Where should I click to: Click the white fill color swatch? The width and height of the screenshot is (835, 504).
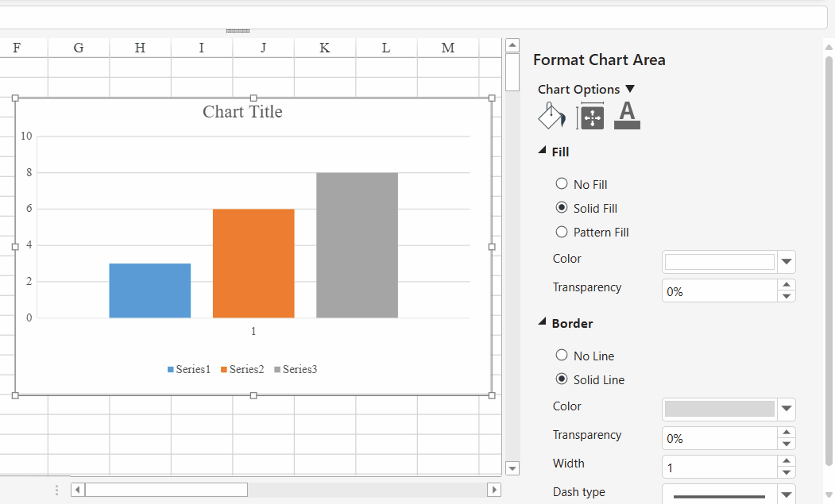(720, 262)
